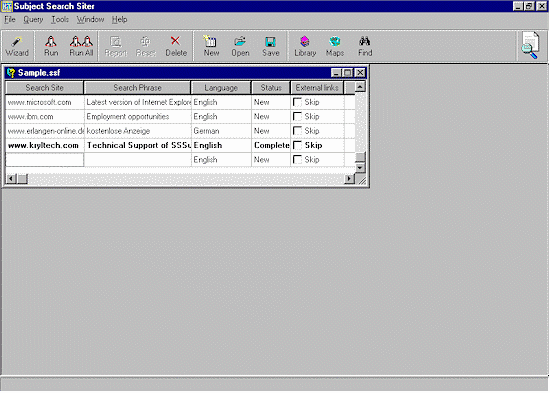Open the Help menu
This screenshot has width=550, height=393.
[119, 20]
